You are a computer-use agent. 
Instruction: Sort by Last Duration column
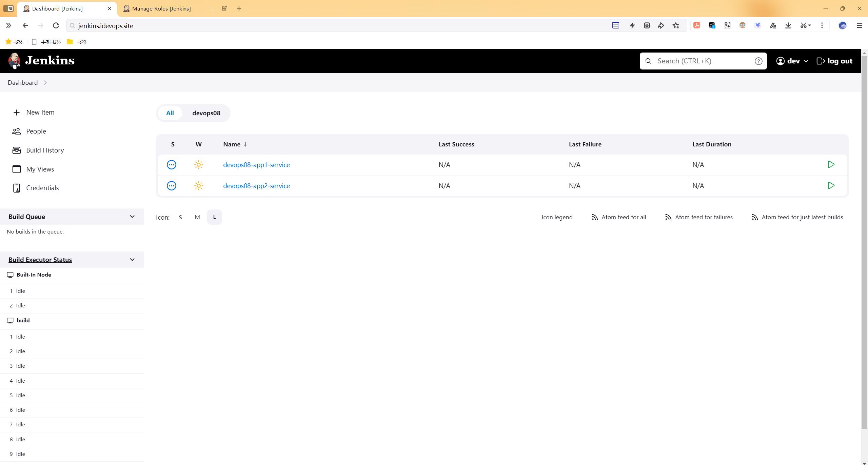pyautogui.click(x=712, y=144)
